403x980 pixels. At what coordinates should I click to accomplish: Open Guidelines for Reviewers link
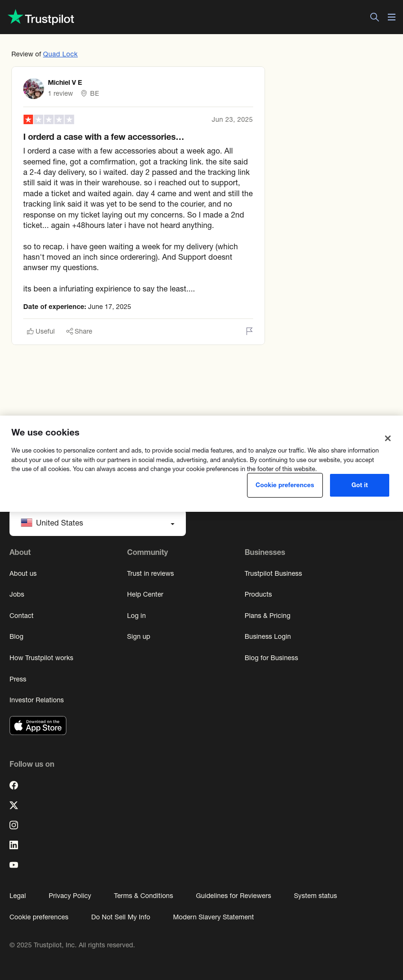click(233, 896)
